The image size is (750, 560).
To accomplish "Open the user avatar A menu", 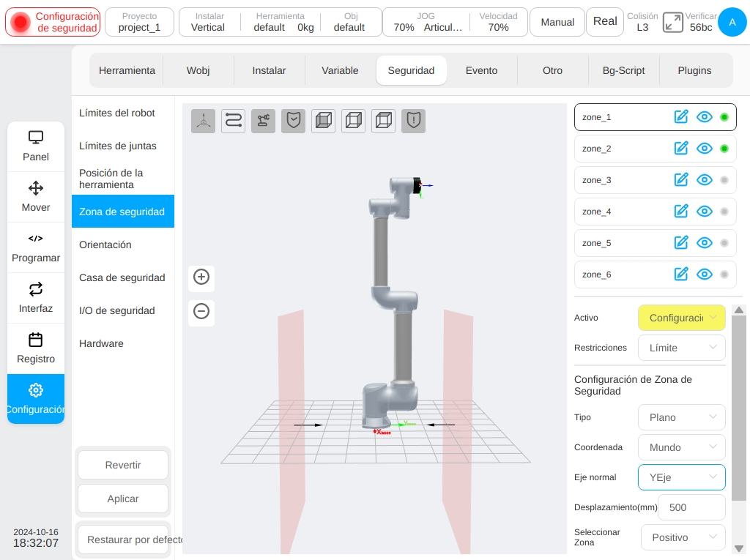I will (x=732, y=22).
